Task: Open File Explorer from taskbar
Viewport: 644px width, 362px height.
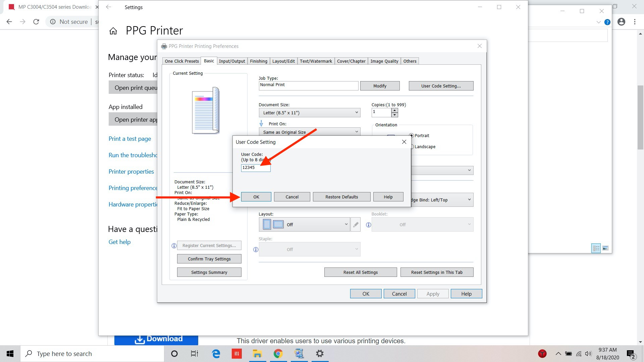Action: tap(257, 354)
